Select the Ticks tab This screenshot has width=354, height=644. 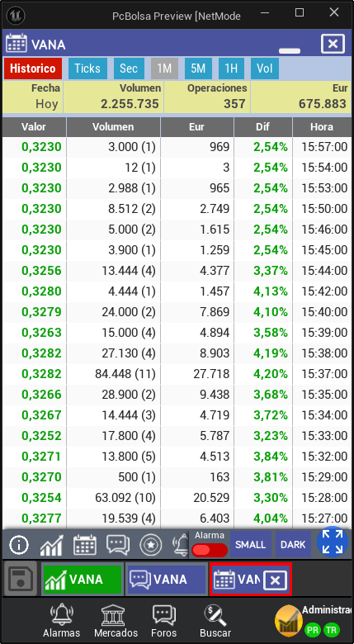coord(87,69)
